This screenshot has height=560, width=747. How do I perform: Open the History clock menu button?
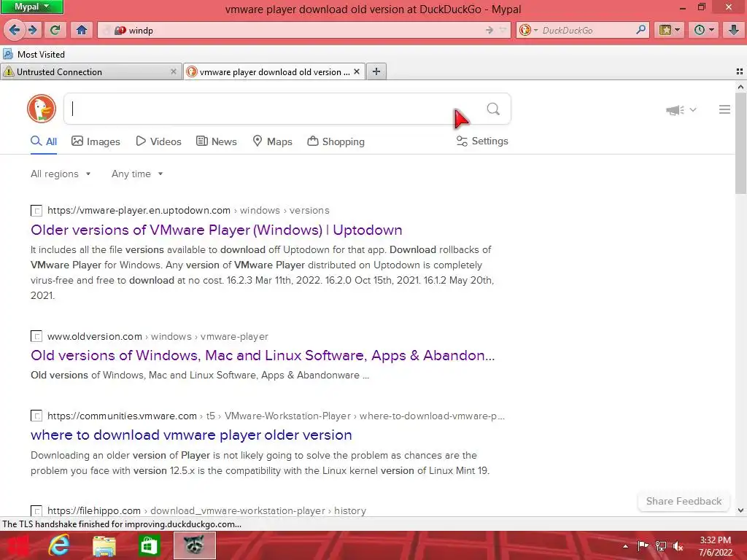pyautogui.click(x=704, y=30)
